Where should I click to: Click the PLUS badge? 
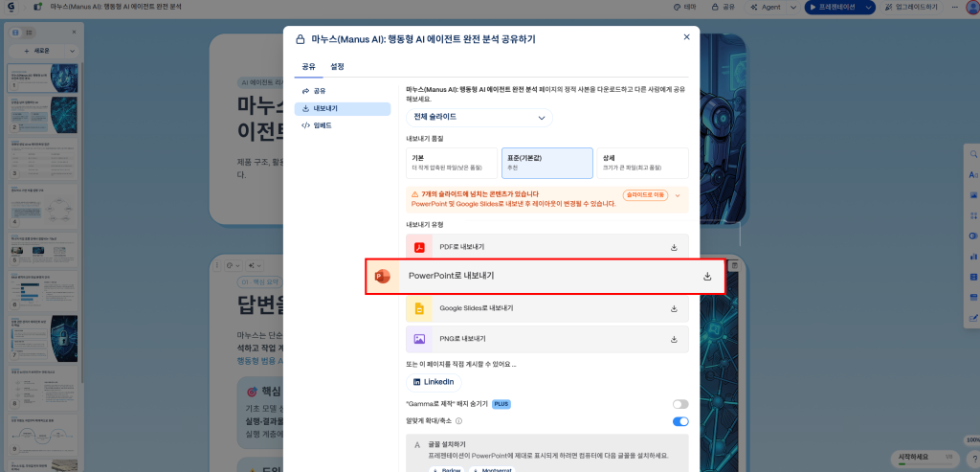click(x=501, y=404)
